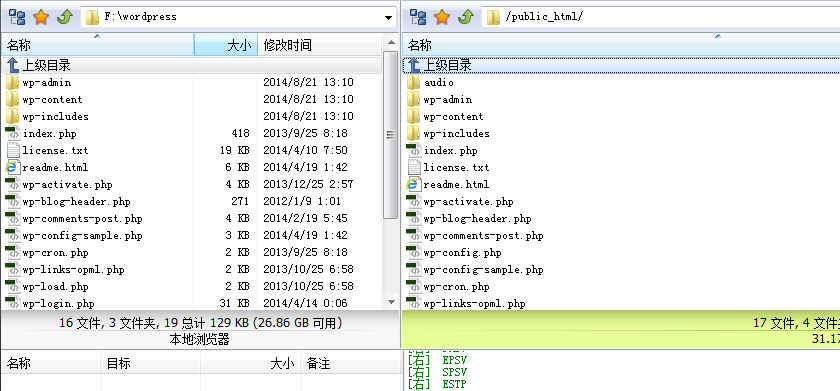Open the F:\wordpress path dropdown
This screenshot has height=391, width=840.
pos(388,18)
